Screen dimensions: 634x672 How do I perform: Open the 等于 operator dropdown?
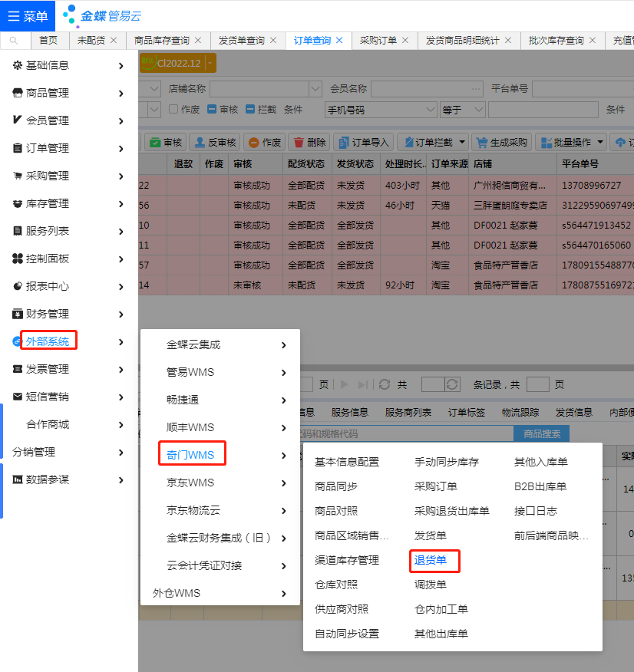(x=463, y=110)
